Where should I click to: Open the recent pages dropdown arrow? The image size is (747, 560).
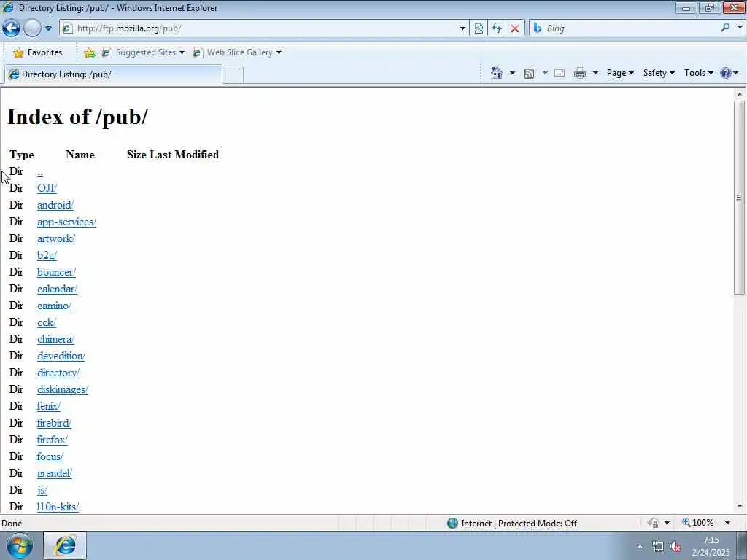pos(49,28)
